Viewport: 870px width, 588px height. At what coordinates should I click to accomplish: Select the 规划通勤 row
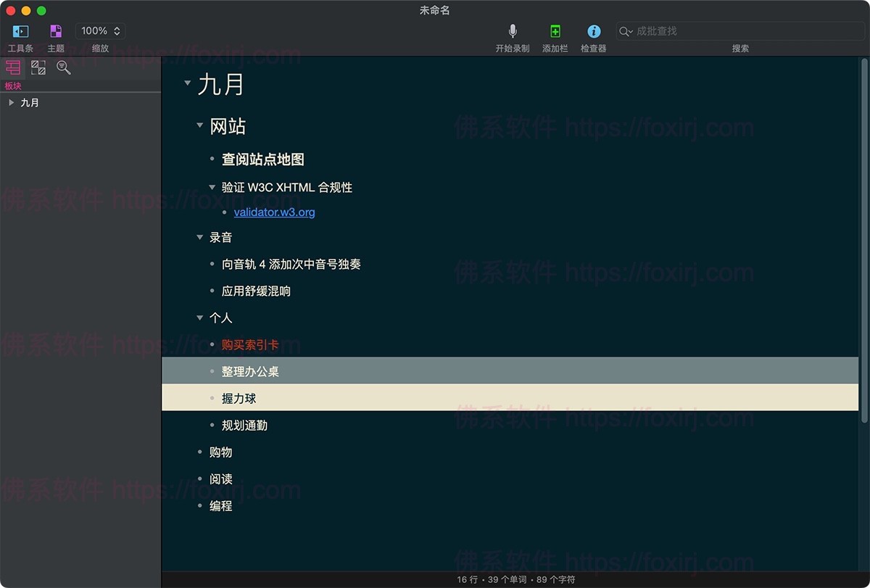pos(244,425)
